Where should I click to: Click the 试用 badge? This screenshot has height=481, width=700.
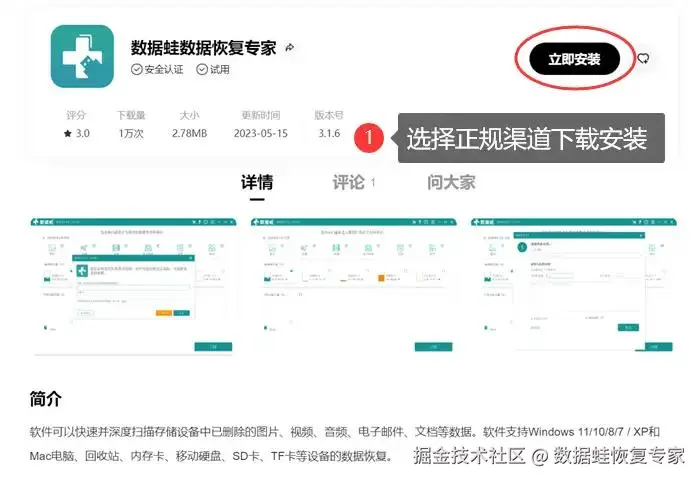tap(213, 70)
